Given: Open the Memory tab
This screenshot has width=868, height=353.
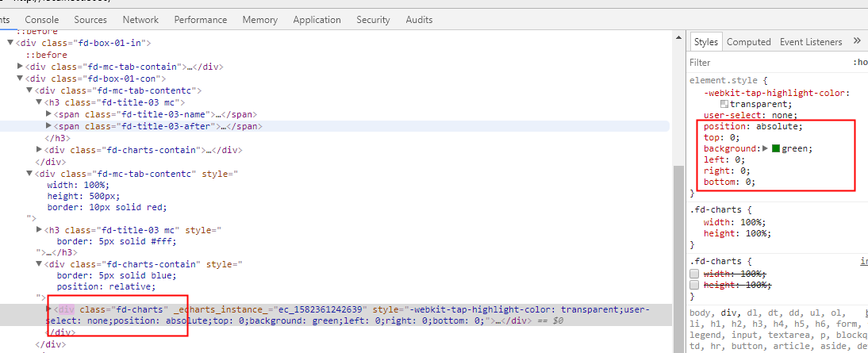Looking at the screenshot, I should [x=259, y=20].
